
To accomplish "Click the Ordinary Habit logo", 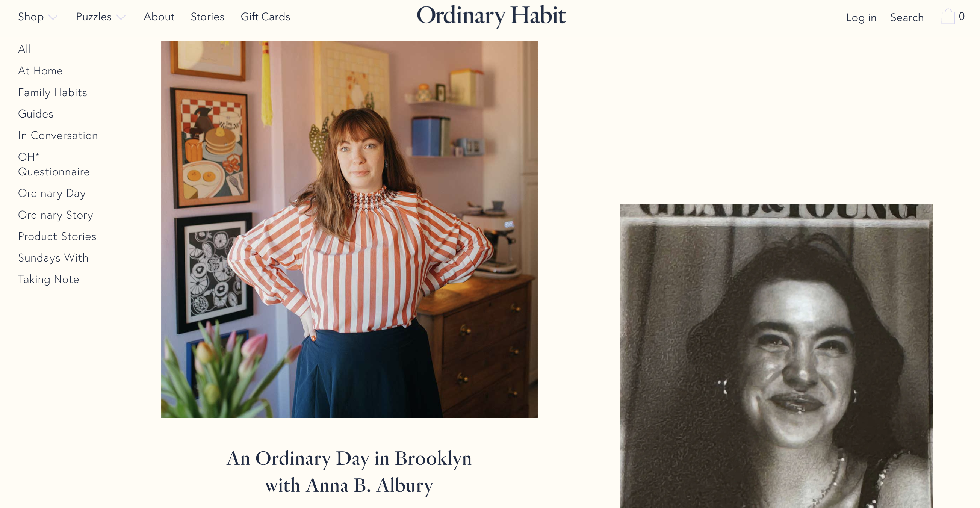I will pos(491,16).
